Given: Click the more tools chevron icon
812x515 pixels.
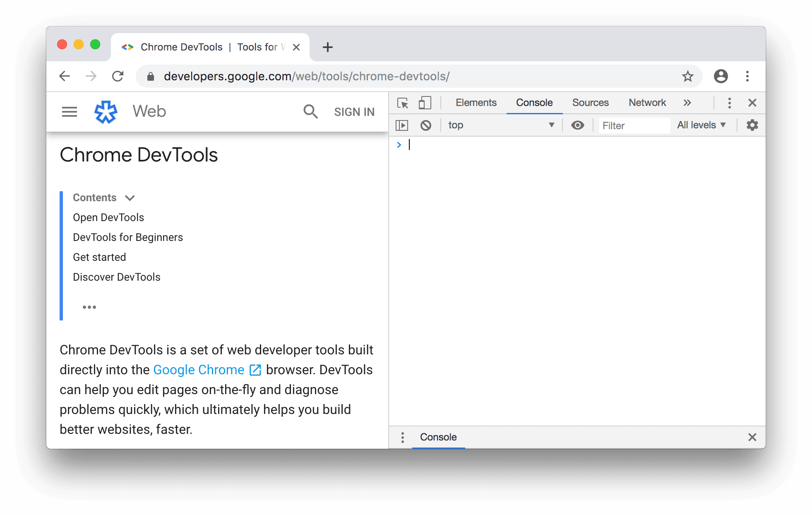Looking at the screenshot, I should pos(685,102).
